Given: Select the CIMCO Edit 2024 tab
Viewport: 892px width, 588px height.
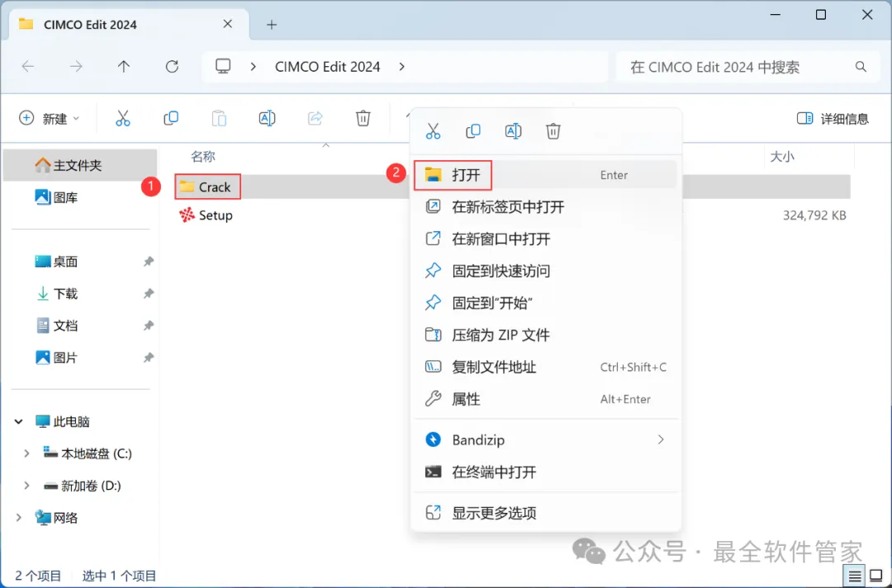Looking at the screenshot, I should click(129, 25).
